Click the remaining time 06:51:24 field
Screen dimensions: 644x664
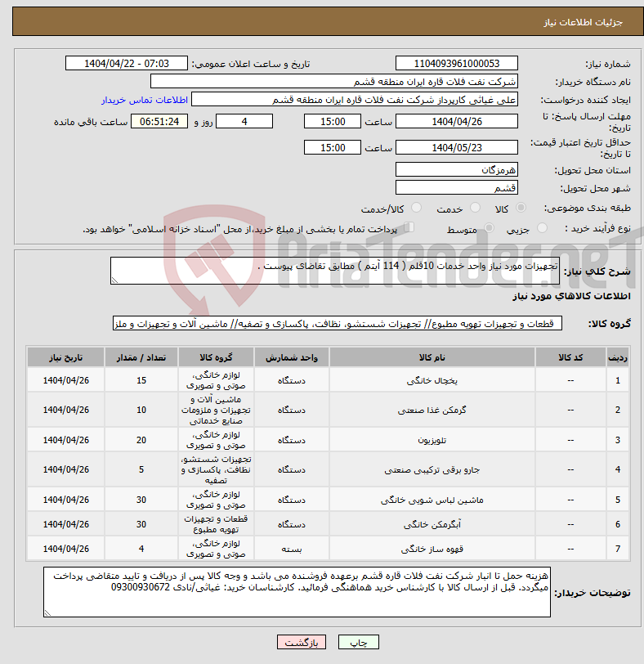tap(159, 122)
